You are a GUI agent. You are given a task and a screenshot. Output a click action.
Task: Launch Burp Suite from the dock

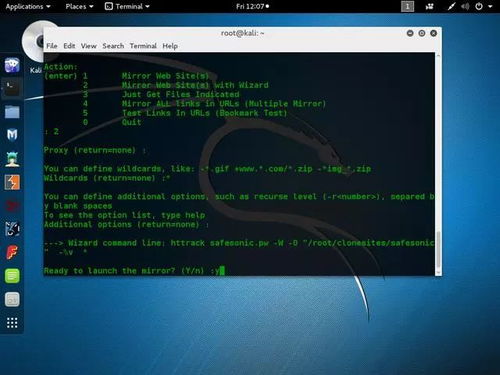pos(12,182)
